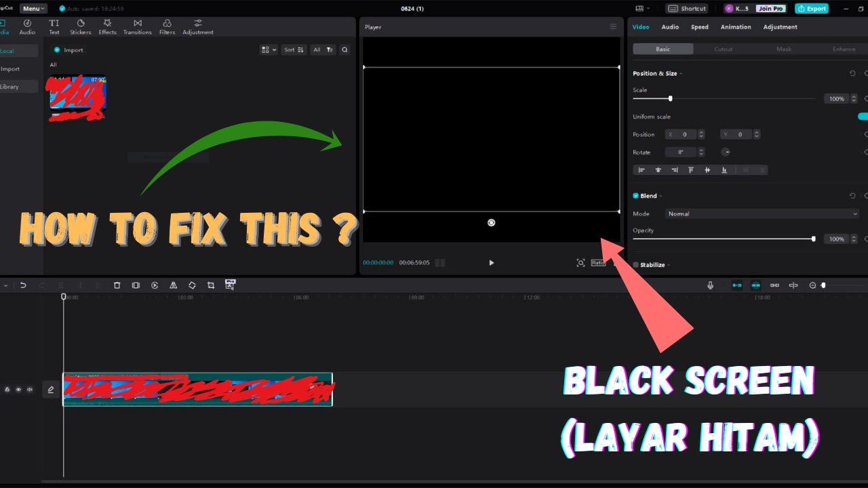Open the player panel hamburger menu

click(613, 27)
